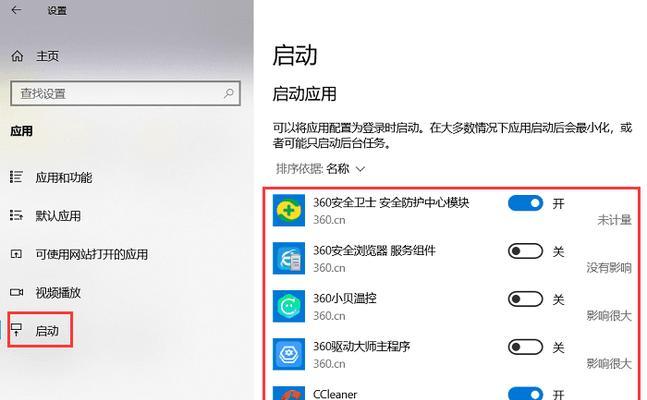647x400 pixels.
Task: Open 视频播放 settings page
Action: 58,293
